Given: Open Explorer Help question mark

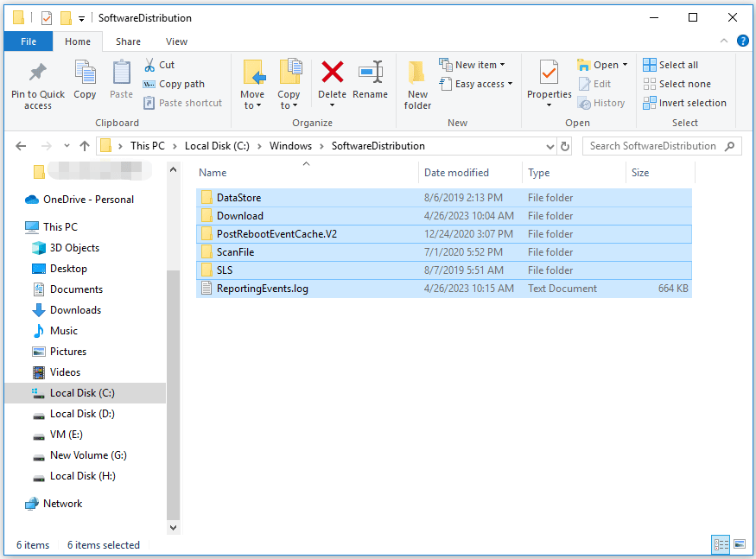Looking at the screenshot, I should [742, 41].
